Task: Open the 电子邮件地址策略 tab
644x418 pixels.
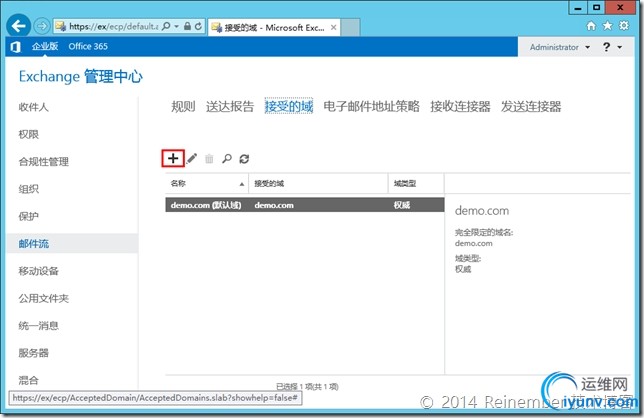Action: tap(371, 107)
